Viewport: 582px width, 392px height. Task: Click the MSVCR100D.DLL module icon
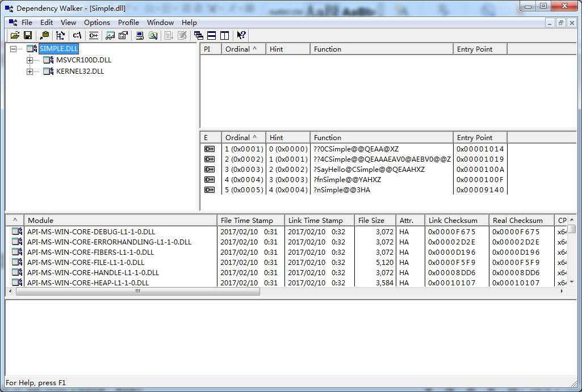coord(48,60)
